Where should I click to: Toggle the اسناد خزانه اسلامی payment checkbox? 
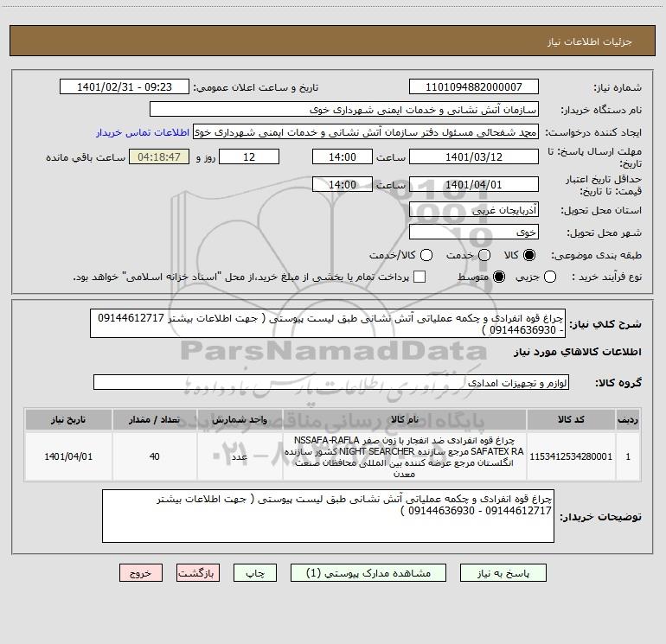tap(419, 277)
